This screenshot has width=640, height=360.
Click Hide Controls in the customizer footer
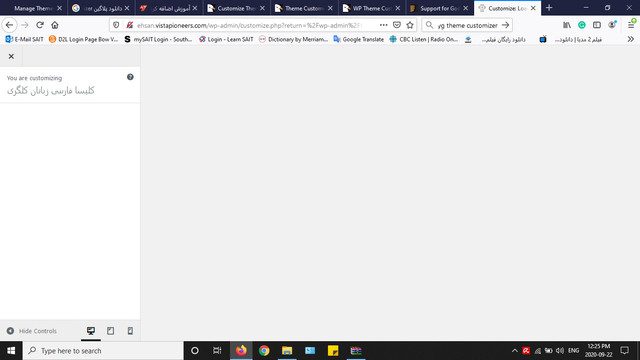32,331
